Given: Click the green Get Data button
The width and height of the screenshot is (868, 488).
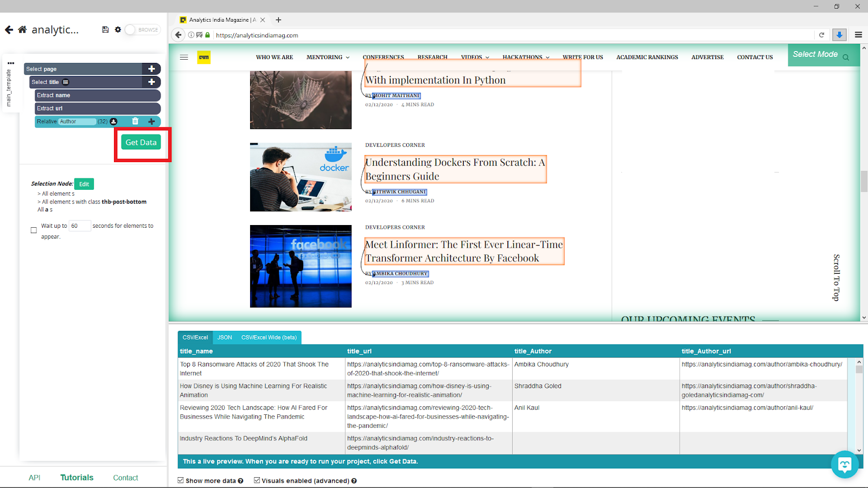Looking at the screenshot, I should [141, 143].
